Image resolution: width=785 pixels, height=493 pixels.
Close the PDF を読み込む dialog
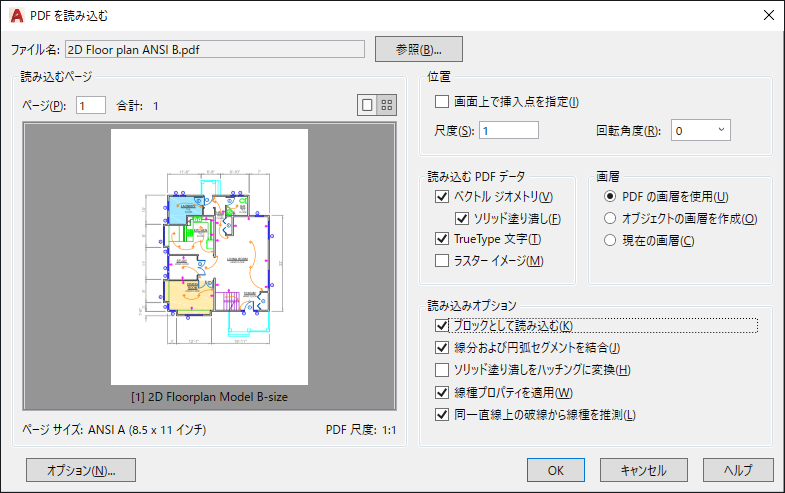[x=769, y=15]
